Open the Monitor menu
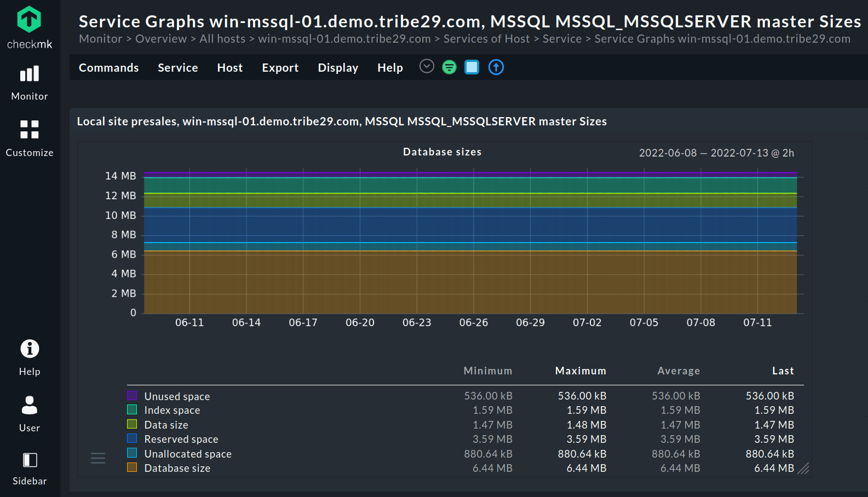868x497 pixels. [30, 83]
